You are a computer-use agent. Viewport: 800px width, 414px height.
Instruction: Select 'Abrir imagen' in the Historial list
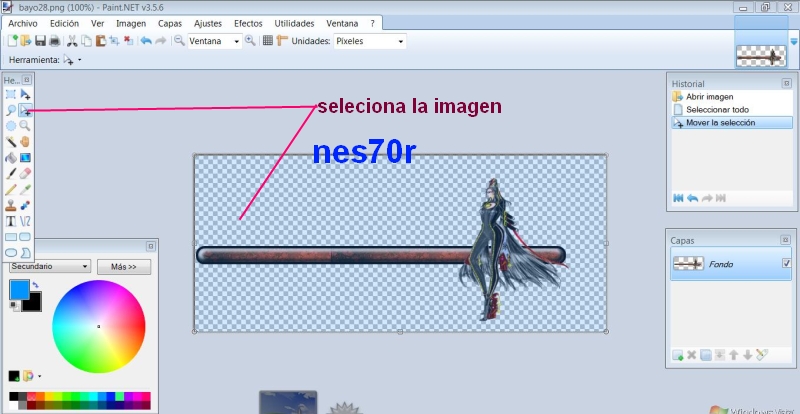click(x=732, y=97)
